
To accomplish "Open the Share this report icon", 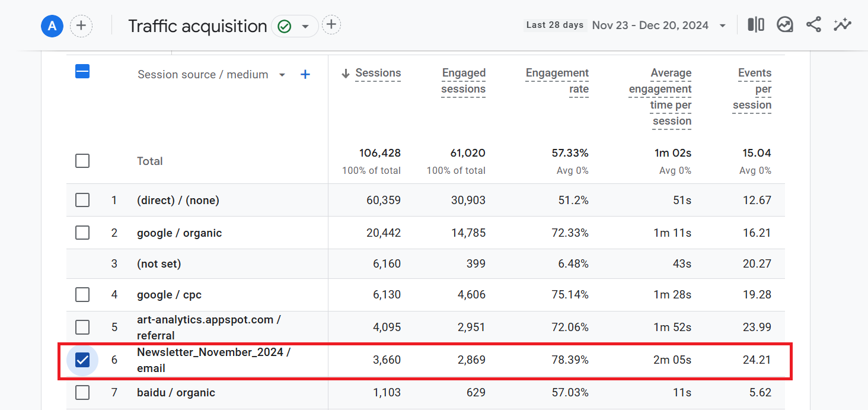I will point(813,24).
